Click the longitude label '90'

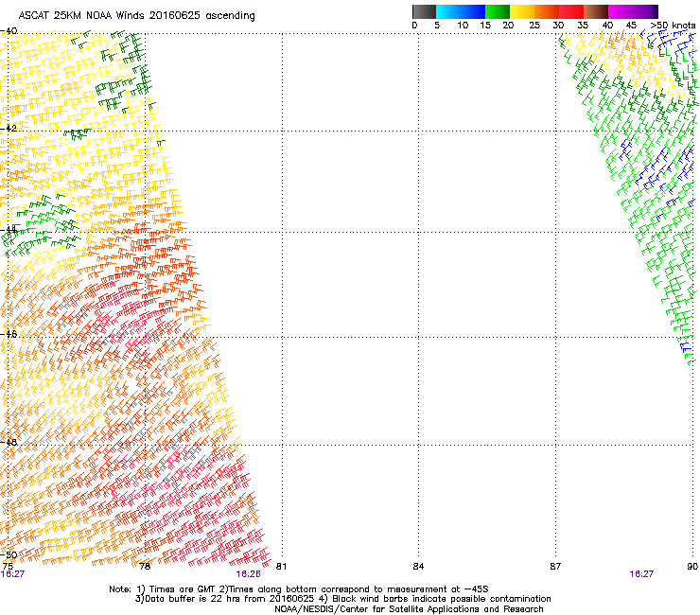coord(692,567)
